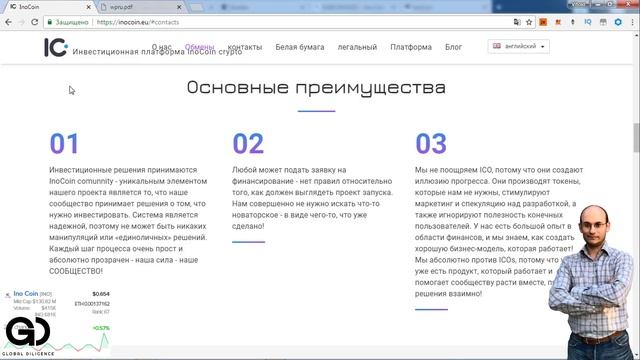The width and height of the screenshot is (640, 360).
Task: Click the "03" advantage number
Action: coord(431,144)
